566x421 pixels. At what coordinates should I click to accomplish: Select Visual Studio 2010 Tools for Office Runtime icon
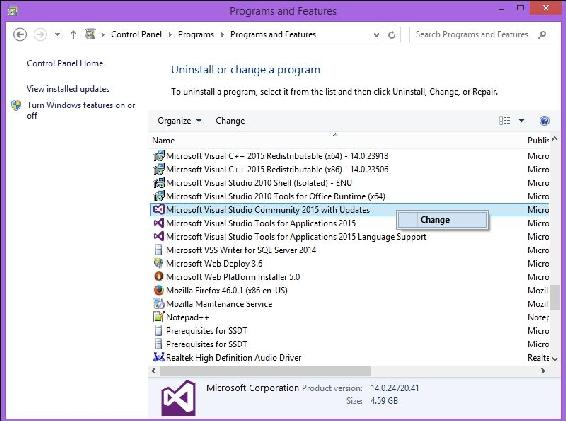point(159,196)
